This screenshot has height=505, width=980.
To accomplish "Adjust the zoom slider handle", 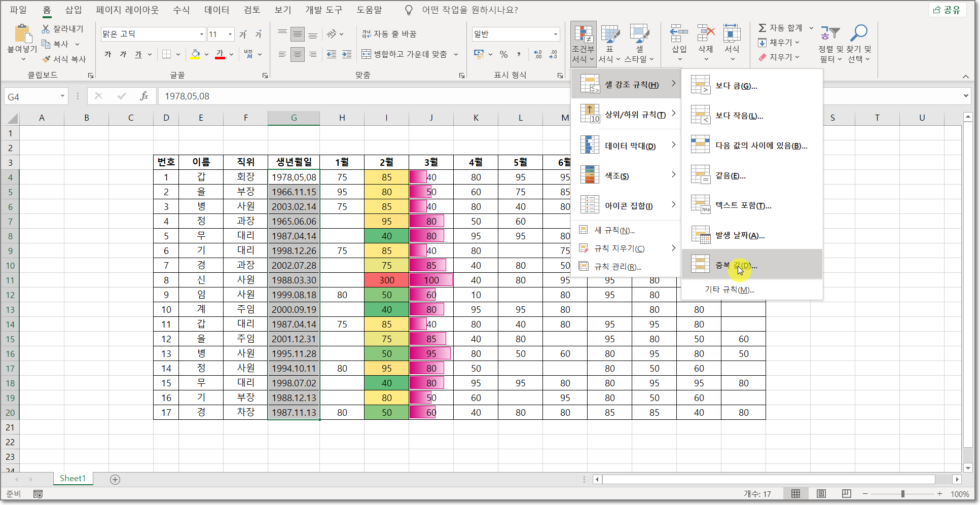I will pos(902,494).
